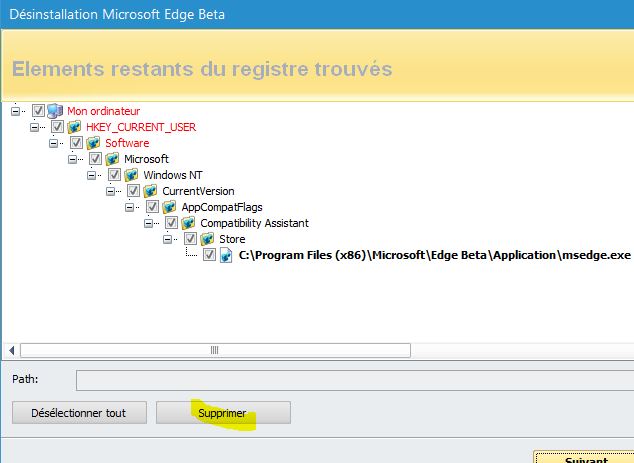The width and height of the screenshot is (634, 463).
Task: Uncheck the Store checkbox
Action: click(190, 239)
